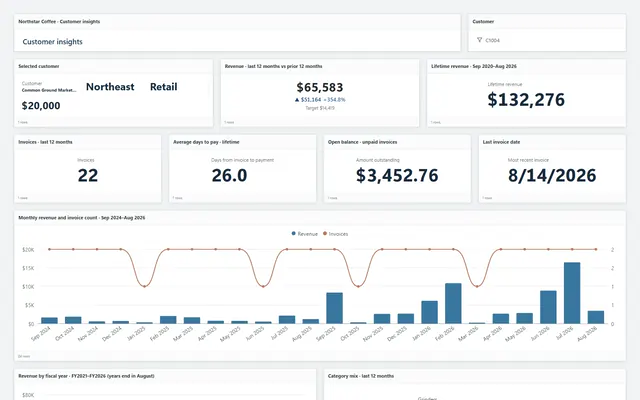Click the Feb 2025 revenue bar
This screenshot has width=640, height=400.
(168, 320)
